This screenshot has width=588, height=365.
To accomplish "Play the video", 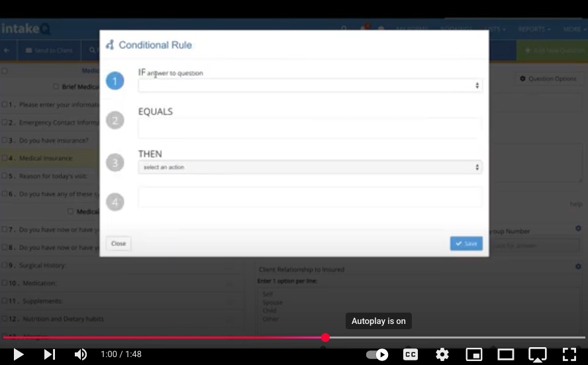I will [x=18, y=354].
